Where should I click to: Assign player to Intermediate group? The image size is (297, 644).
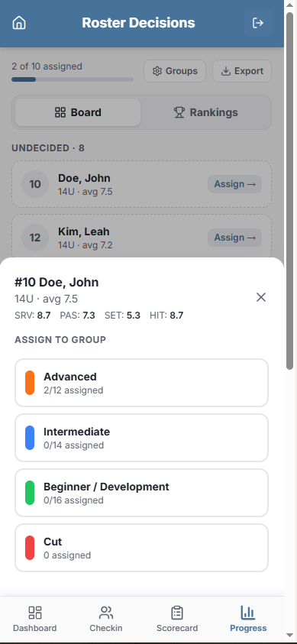(141, 438)
